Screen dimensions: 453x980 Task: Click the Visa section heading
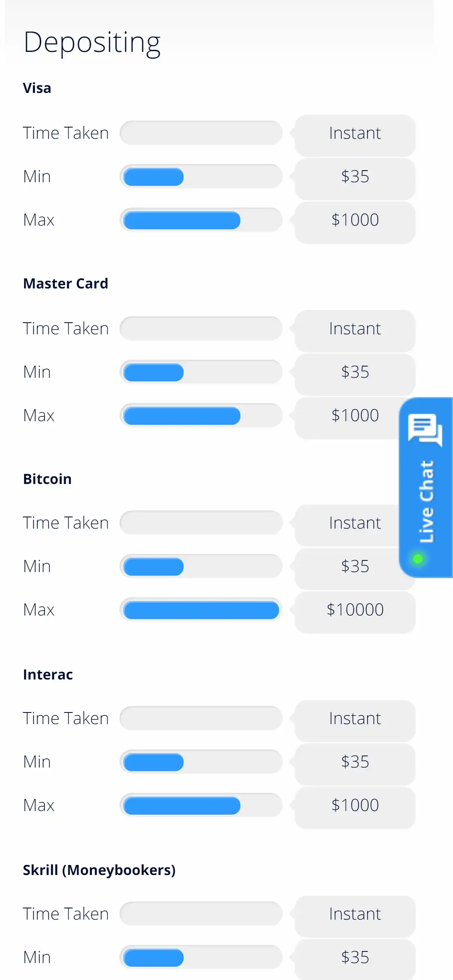(37, 88)
